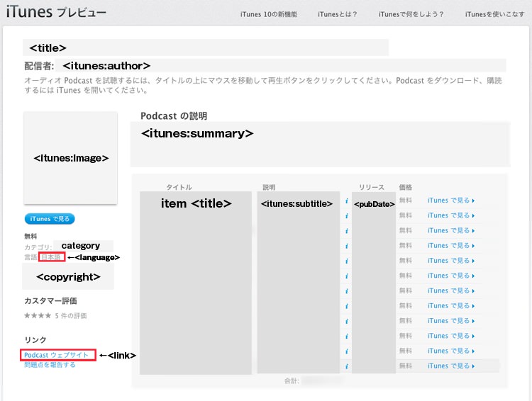532x401 pixels.
Task: Click the iTunes プレビュー logo
Action: click(56, 12)
